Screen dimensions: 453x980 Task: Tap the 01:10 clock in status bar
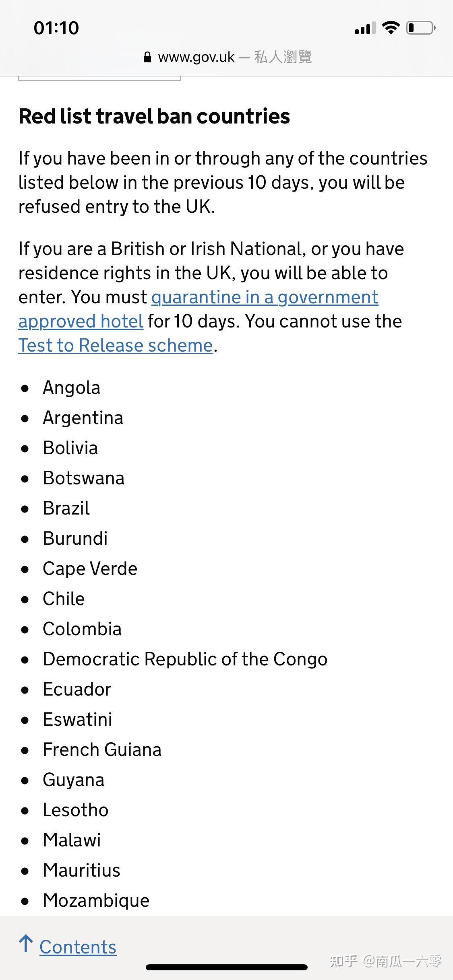point(56,28)
